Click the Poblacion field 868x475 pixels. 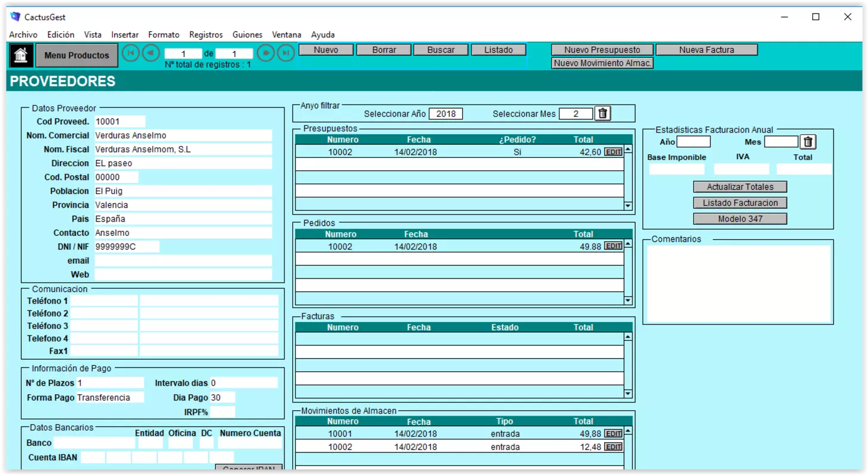coord(183,191)
